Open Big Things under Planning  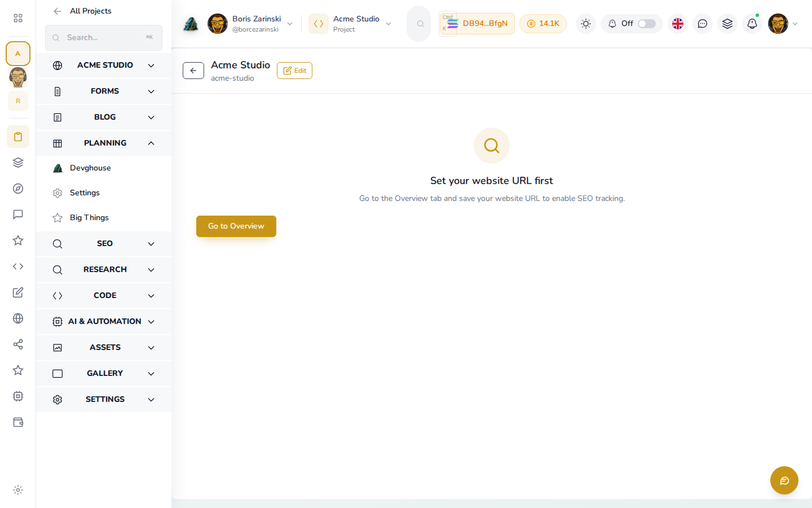(104, 218)
